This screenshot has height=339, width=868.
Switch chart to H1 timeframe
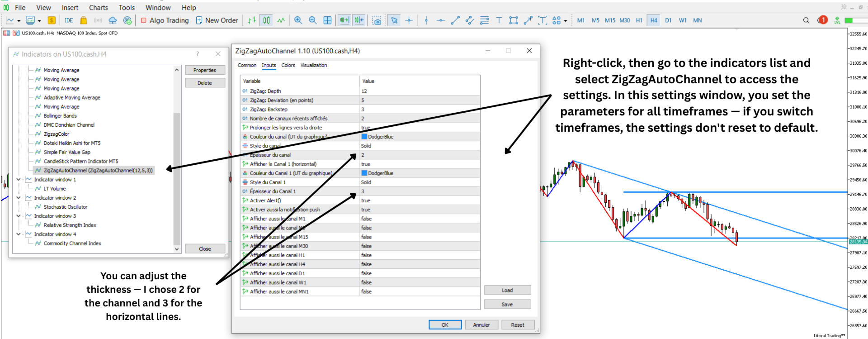tap(639, 20)
